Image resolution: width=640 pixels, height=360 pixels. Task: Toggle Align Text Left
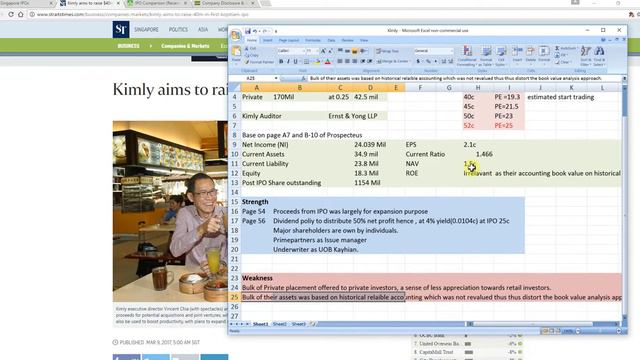click(340, 61)
